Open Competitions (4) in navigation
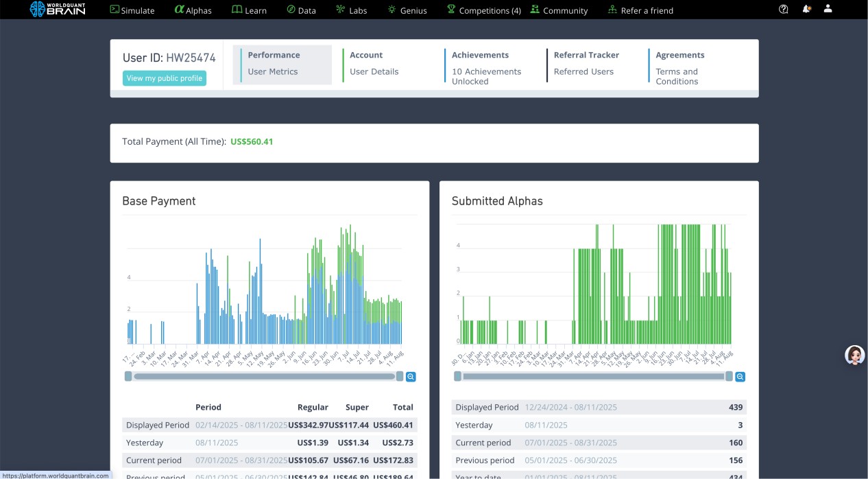Viewport: 868px width, 479px height. point(483,10)
